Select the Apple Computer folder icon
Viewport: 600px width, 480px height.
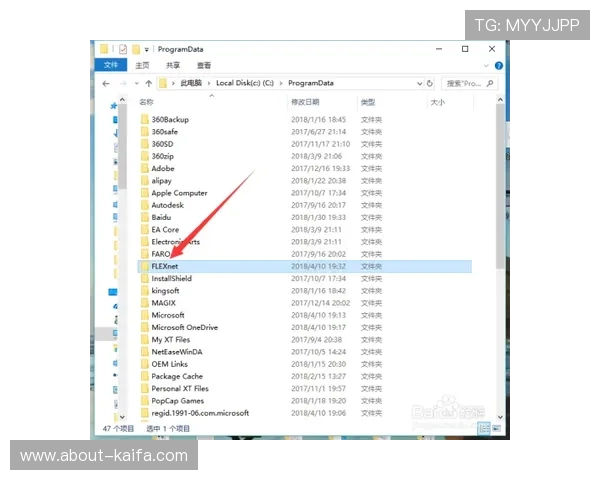click(145, 193)
